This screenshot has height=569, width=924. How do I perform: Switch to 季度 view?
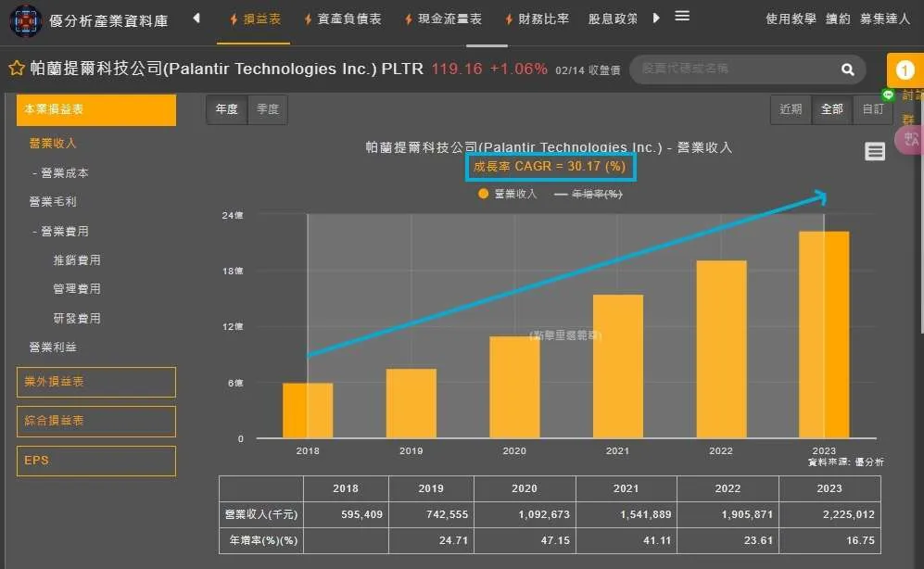coord(268,109)
